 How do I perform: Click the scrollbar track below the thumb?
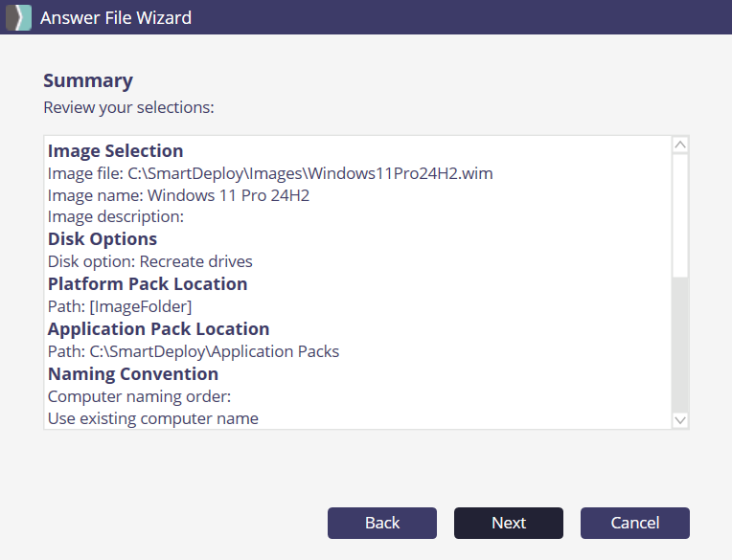(680, 345)
